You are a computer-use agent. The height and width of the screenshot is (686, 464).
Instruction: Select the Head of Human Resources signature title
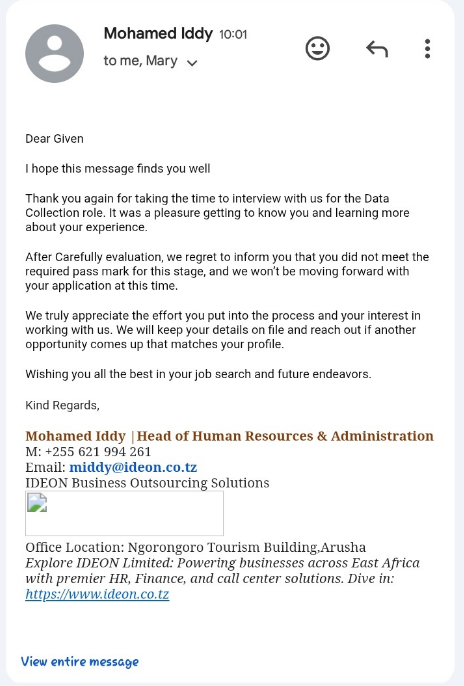click(285, 436)
